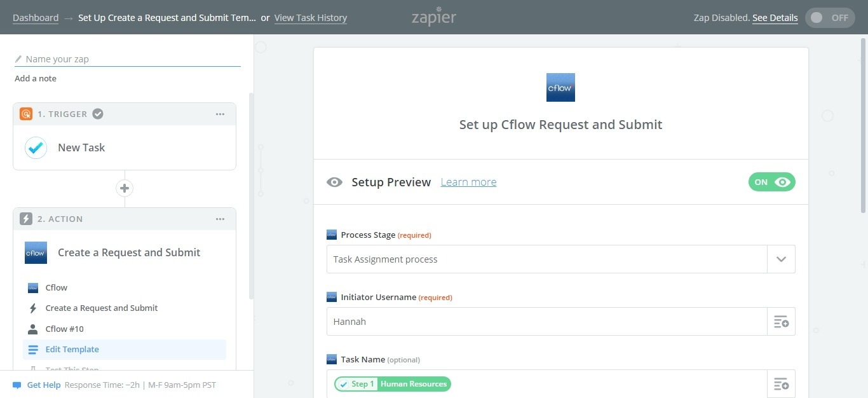This screenshot has width=868, height=398.
Task: Click the Set up Cflow Request and Submit heading
Action: pos(561,125)
